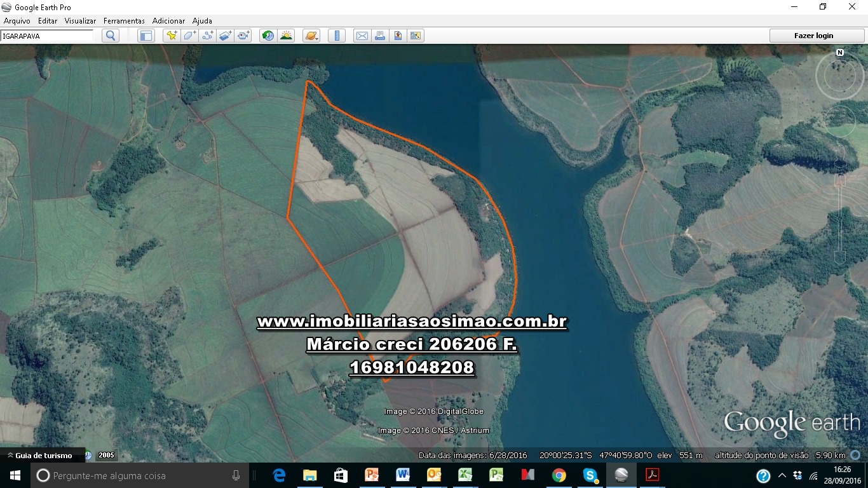This screenshot has width=868, height=488.
Task: Open the Windows Start menu
Action: [15, 475]
